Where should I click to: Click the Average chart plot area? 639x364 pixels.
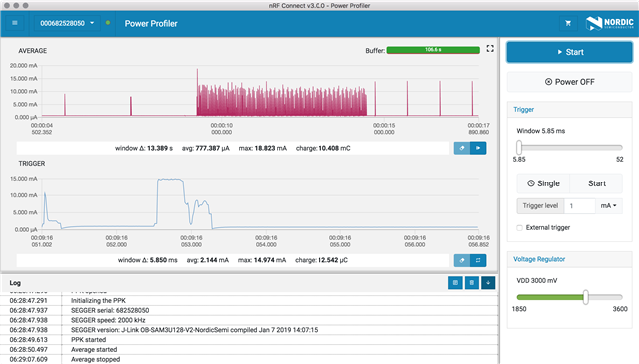(x=260, y=91)
